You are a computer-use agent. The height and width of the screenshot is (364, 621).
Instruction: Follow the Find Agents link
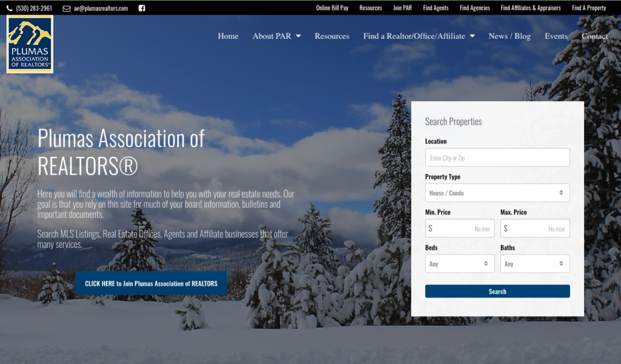435,8
